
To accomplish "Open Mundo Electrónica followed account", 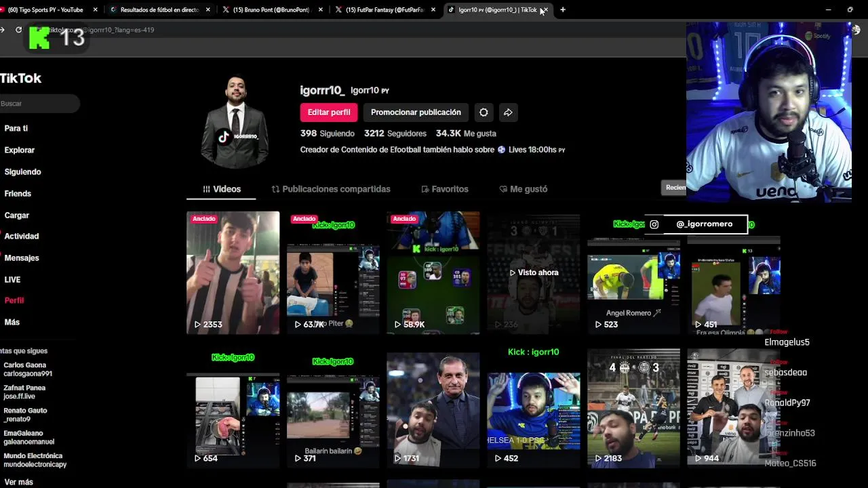I will (x=35, y=460).
